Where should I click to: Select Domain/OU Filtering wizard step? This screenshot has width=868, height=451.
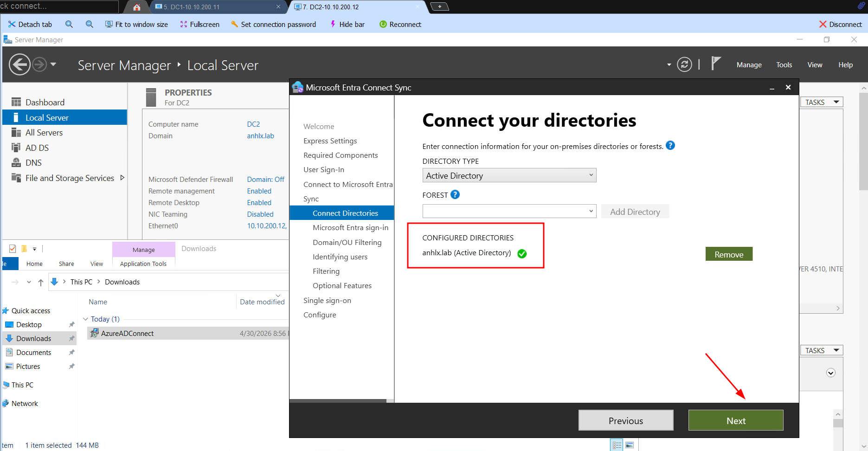click(347, 242)
